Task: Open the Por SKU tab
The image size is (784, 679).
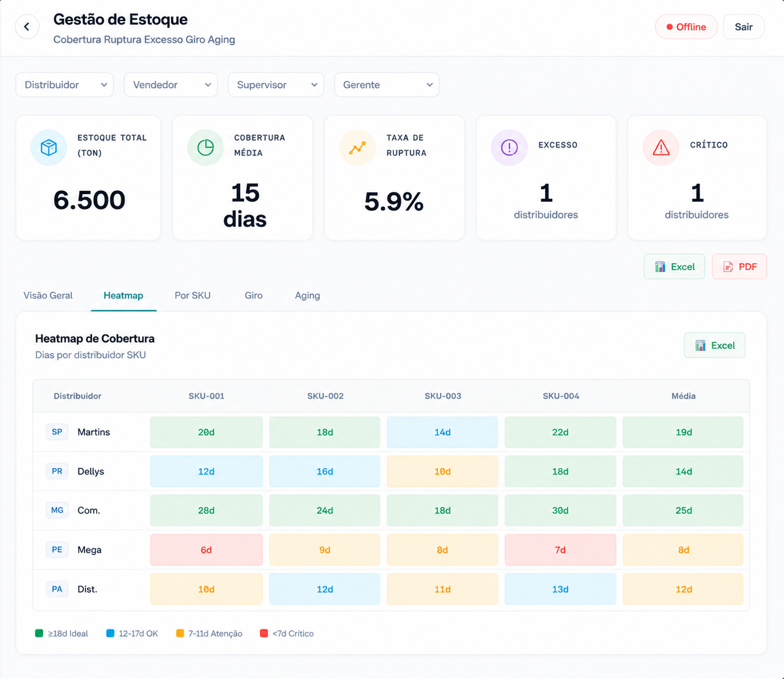Action: (192, 296)
